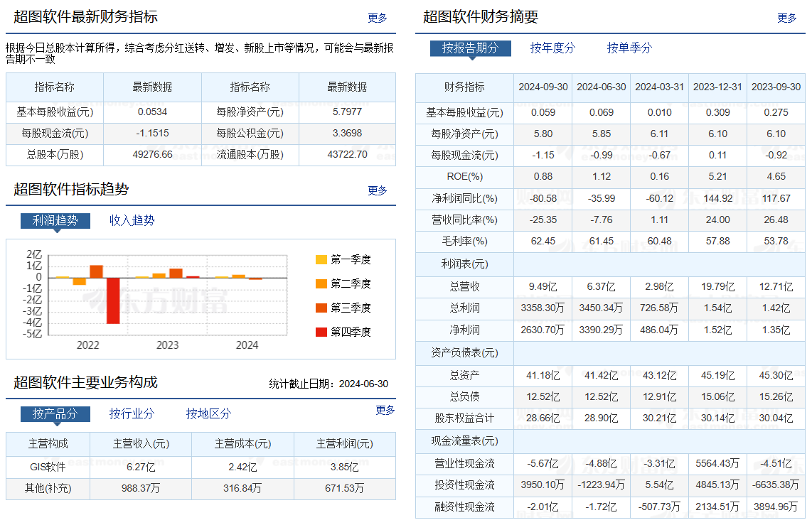This screenshot has height=525, width=812.
Task: Click the 超图软件最新财务指标 heading
Action: tap(85, 17)
